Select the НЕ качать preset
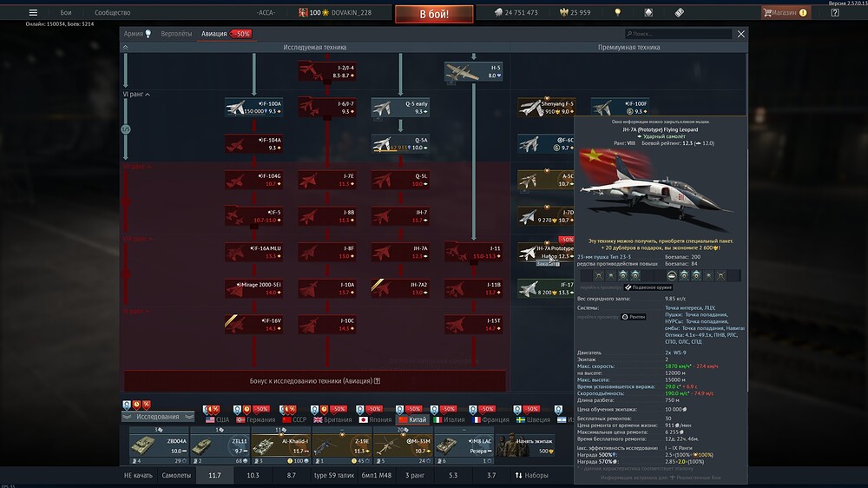 pyautogui.click(x=138, y=475)
